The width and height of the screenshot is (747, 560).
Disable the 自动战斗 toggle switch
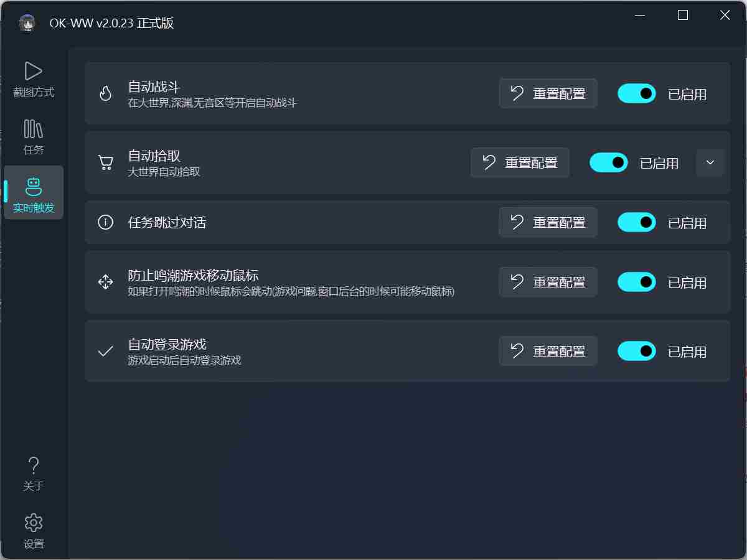(x=637, y=93)
